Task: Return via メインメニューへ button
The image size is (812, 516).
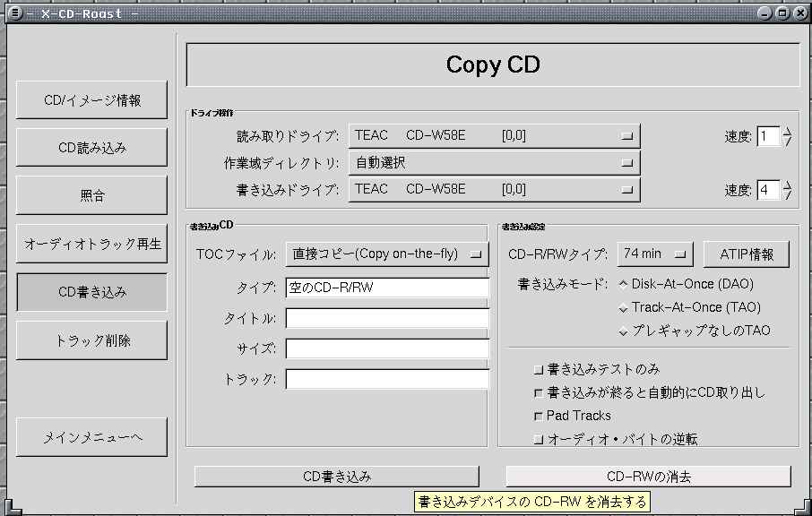Action: (91, 437)
